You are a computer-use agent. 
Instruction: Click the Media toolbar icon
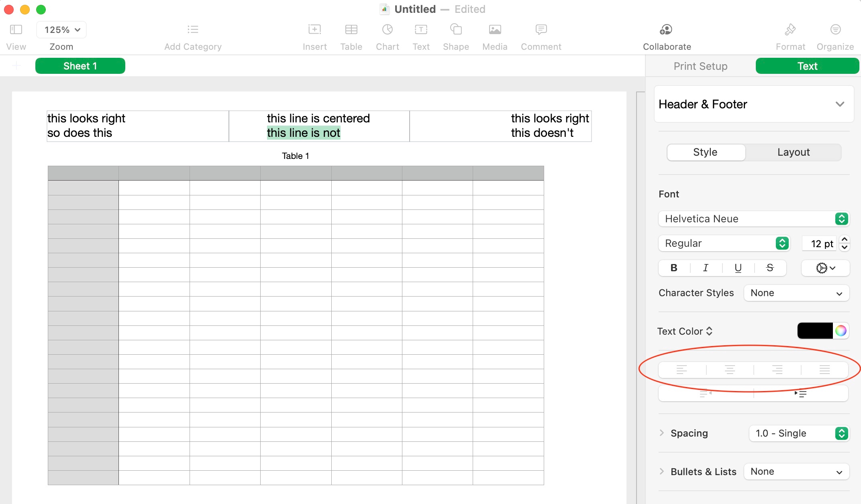click(495, 30)
